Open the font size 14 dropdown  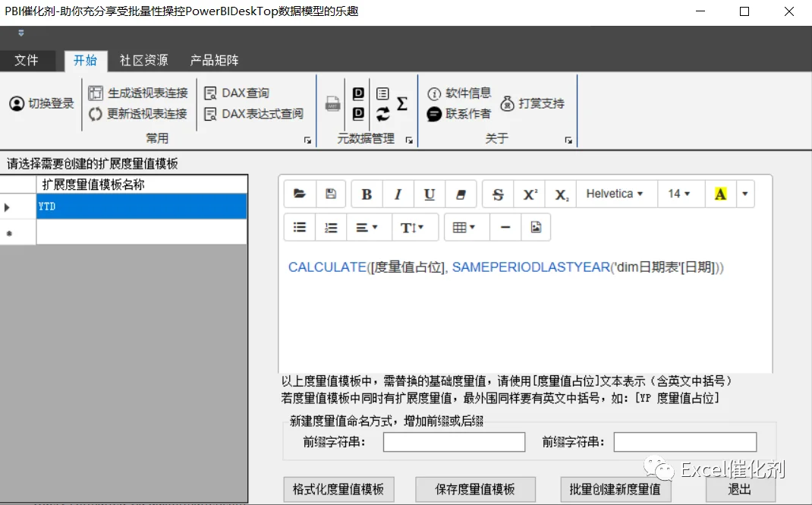pos(679,194)
